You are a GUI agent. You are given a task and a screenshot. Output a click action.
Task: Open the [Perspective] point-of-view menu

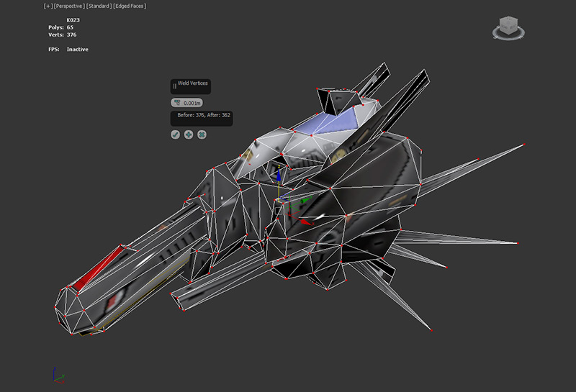(x=69, y=6)
